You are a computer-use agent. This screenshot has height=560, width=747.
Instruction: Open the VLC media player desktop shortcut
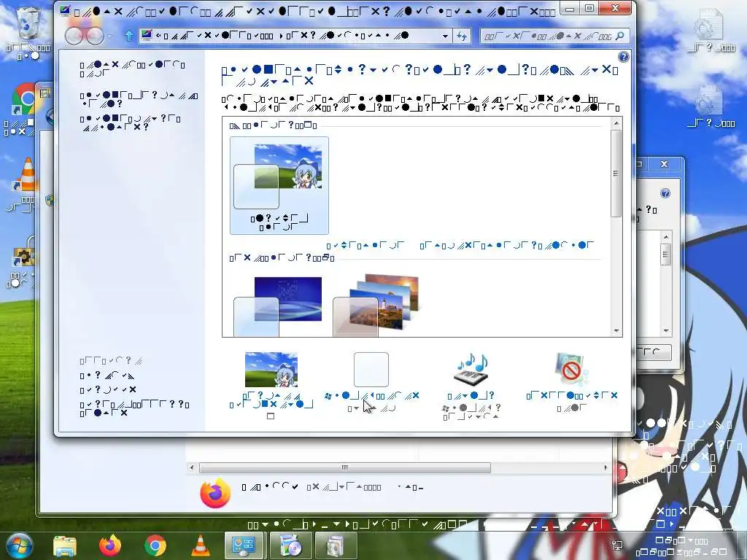pos(26,183)
